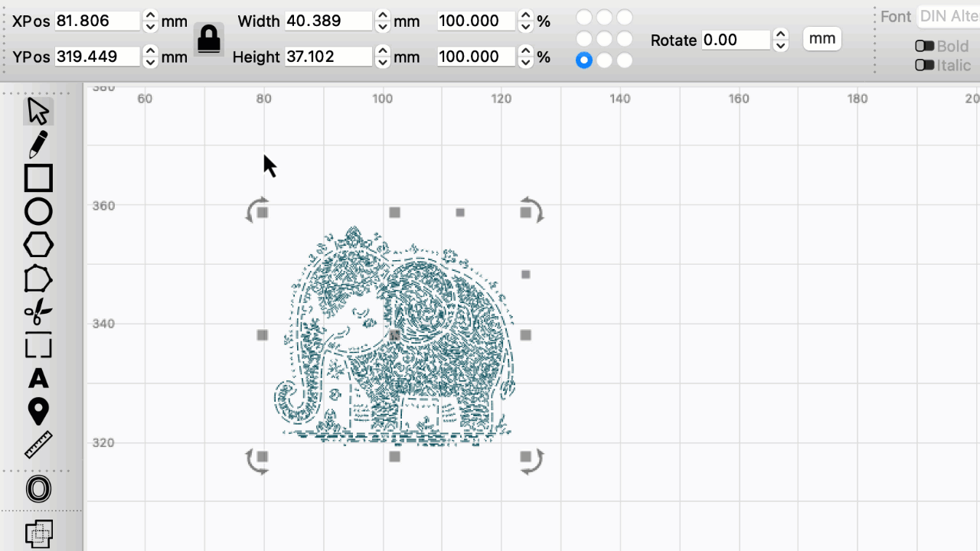Select the arrow Select tool

(38, 112)
